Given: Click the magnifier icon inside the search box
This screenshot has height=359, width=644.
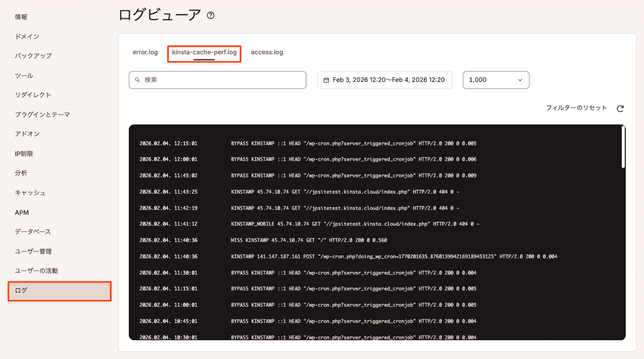Looking at the screenshot, I should (x=137, y=80).
